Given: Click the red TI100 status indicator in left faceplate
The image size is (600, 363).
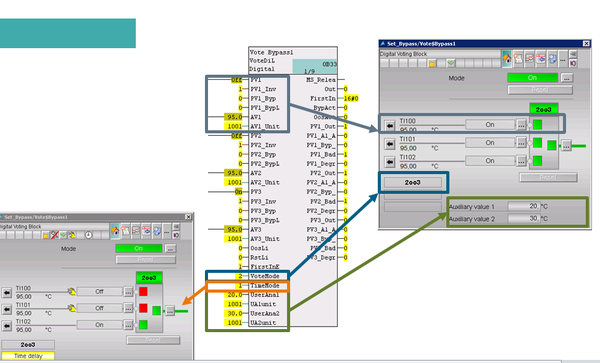Looking at the screenshot, I should coord(143,291).
